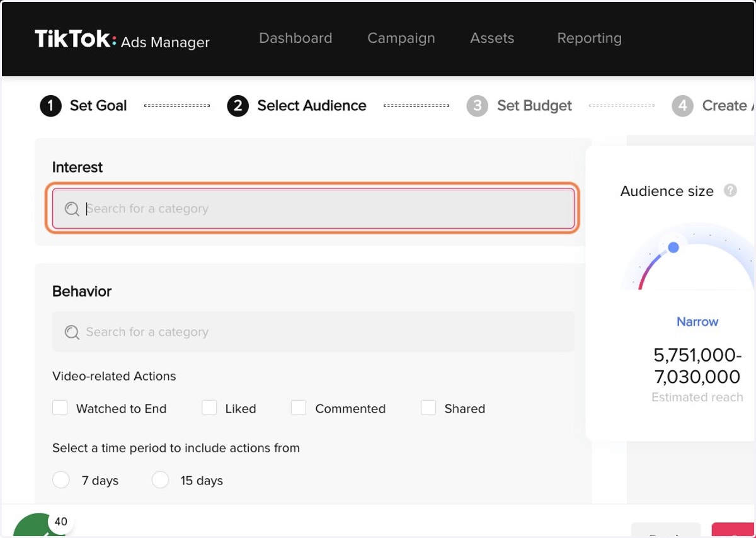Click the Interest category search field
This screenshot has width=756, height=538.
point(313,209)
